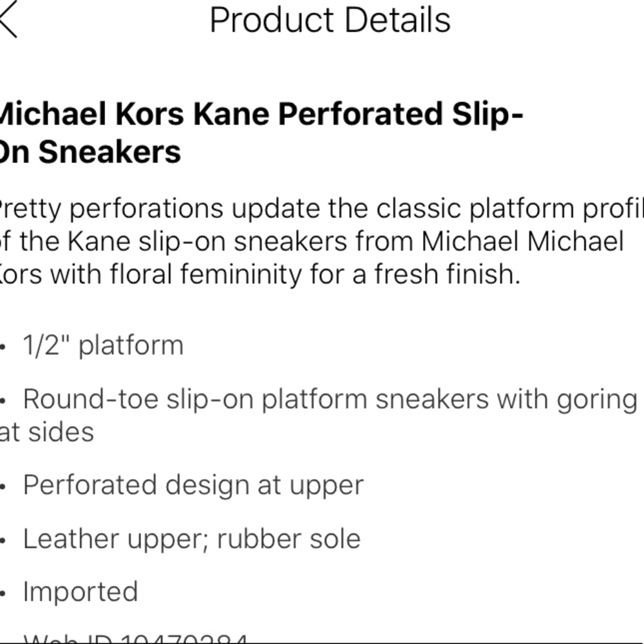The height and width of the screenshot is (644, 644).
Task: Select the Product Details header
Action: [330, 19]
